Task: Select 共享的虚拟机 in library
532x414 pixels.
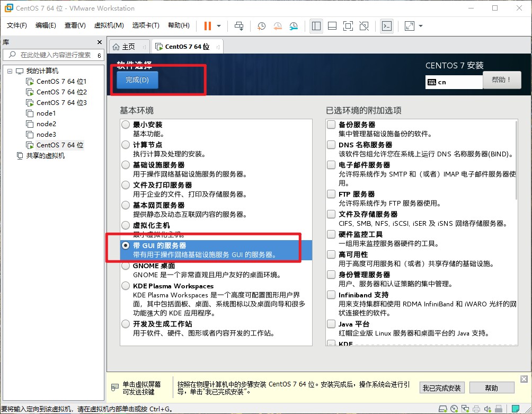Action: (41, 156)
